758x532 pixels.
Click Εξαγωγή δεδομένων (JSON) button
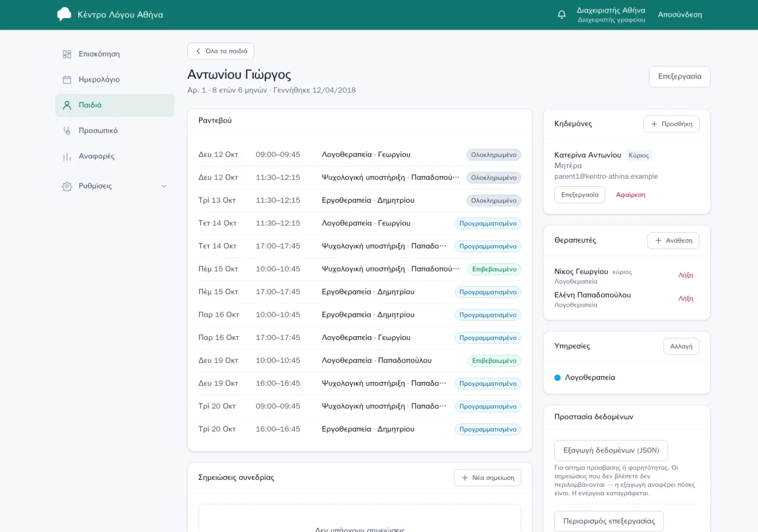[x=611, y=450]
